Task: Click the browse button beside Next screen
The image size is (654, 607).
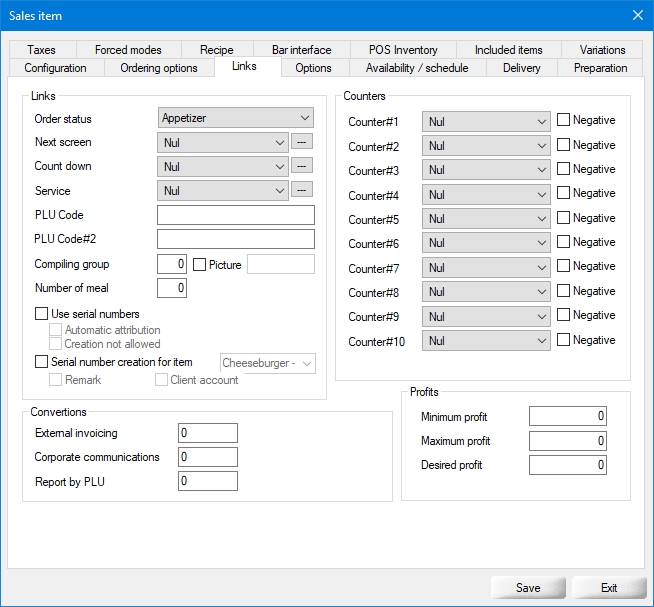Action: pos(303,142)
